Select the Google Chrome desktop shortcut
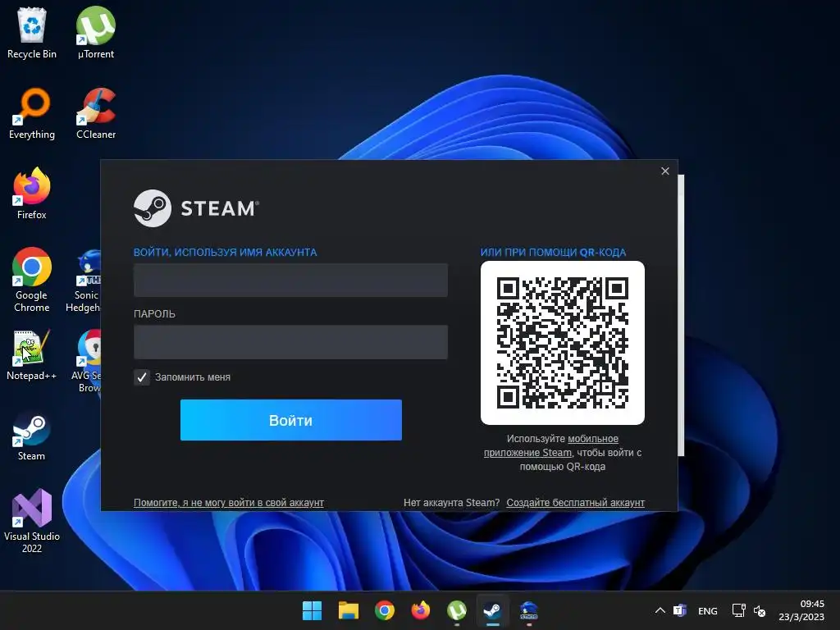This screenshot has height=630, width=840. pos(32,280)
